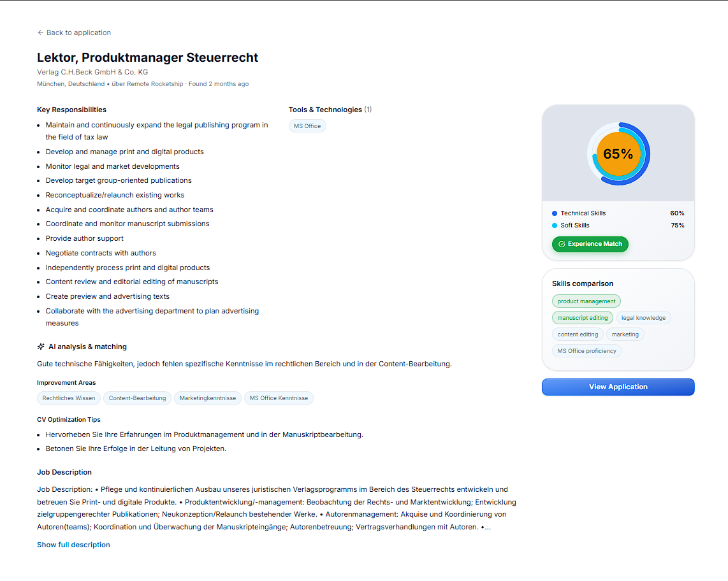Expand Show full description
Image resolution: width=728 pixels, height=581 pixels.
point(73,545)
